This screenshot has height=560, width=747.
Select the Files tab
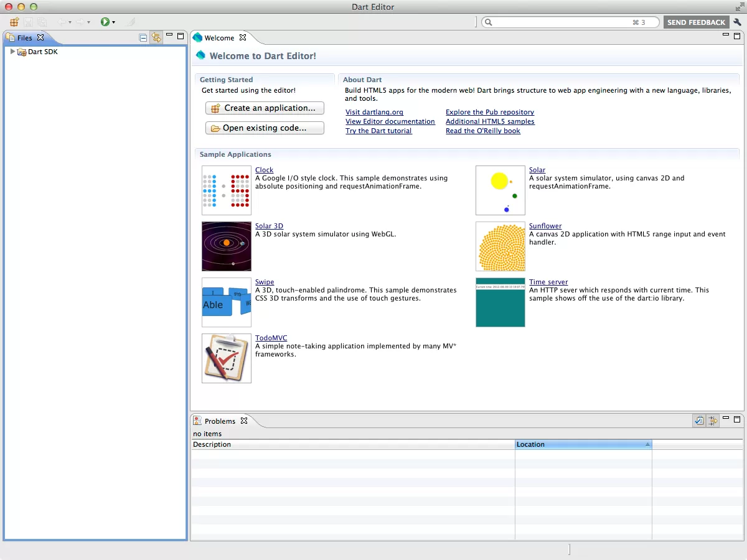click(x=25, y=38)
